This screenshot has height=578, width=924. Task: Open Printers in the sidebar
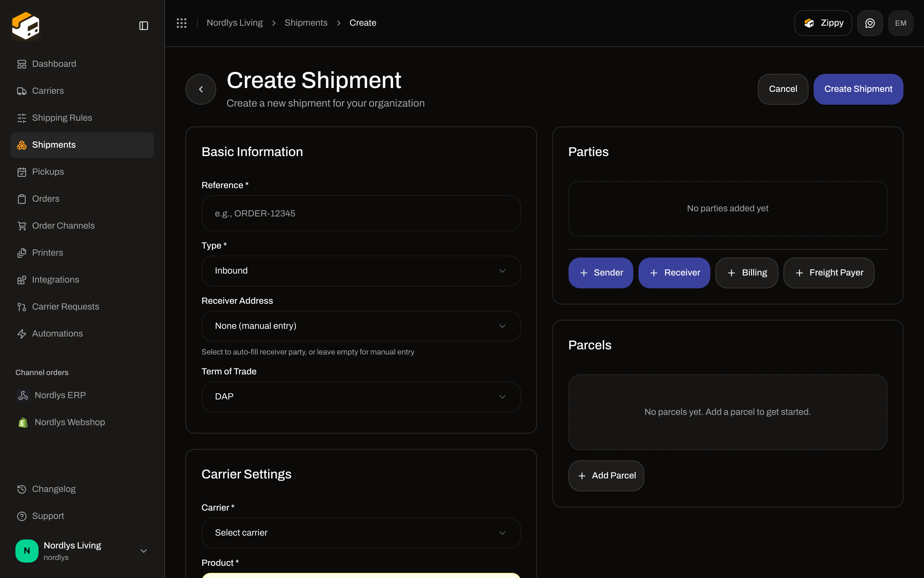point(82,253)
